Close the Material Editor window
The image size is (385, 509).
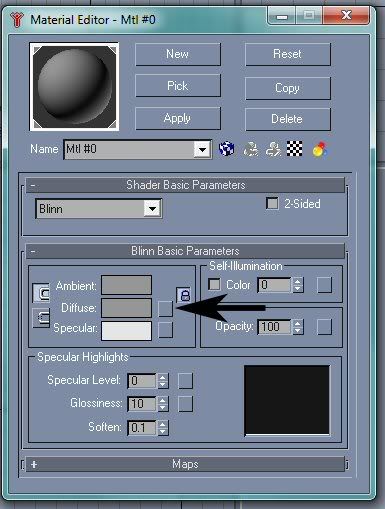[346, 15]
